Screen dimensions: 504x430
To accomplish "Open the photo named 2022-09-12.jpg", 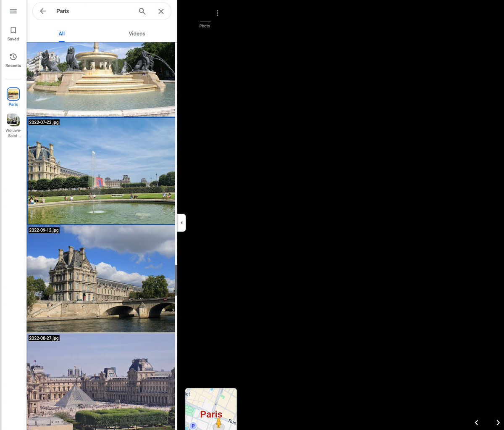I will click(x=101, y=279).
